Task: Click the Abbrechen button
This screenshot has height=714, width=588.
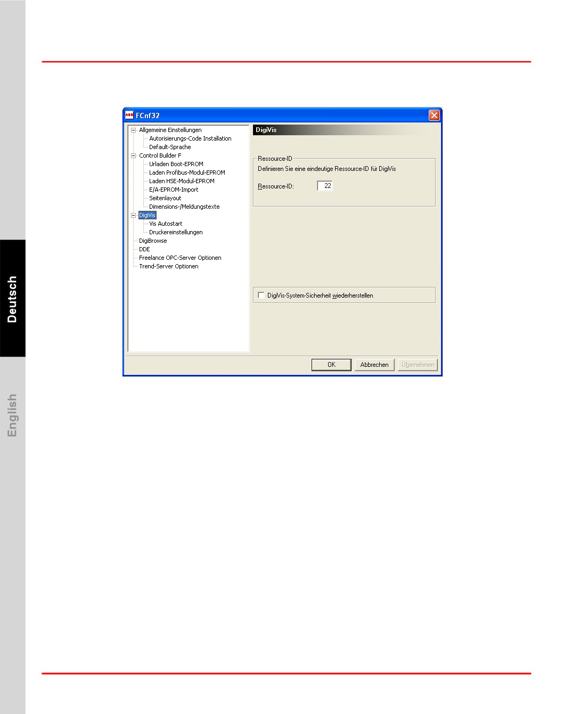Action: (x=374, y=365)
